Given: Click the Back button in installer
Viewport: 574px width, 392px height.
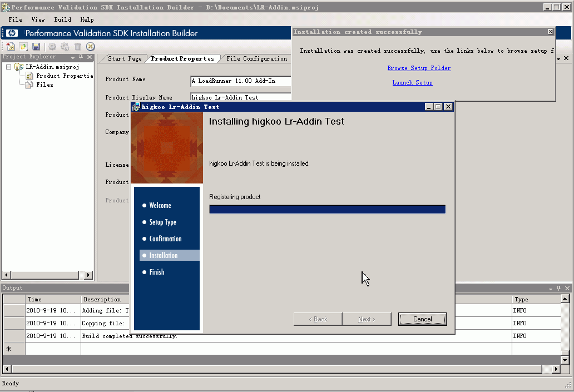Looking at the screenshot, I should click(x=318, y=319).
